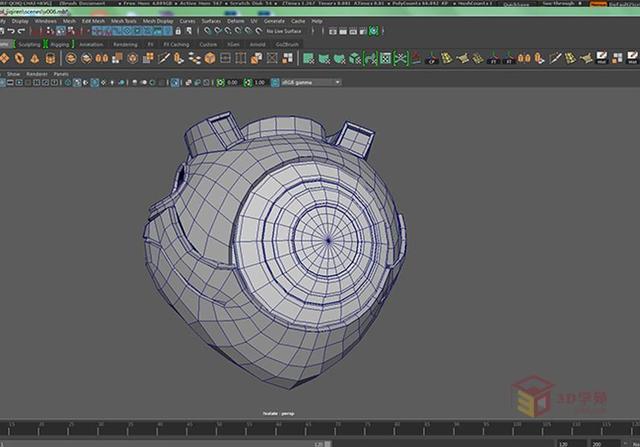Undo the last action in status line

pos(11,31)
